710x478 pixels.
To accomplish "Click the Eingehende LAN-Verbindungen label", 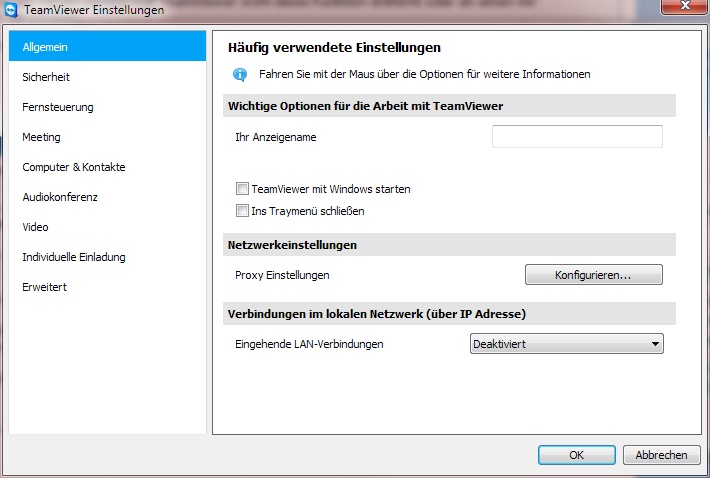I will (309, 344).
